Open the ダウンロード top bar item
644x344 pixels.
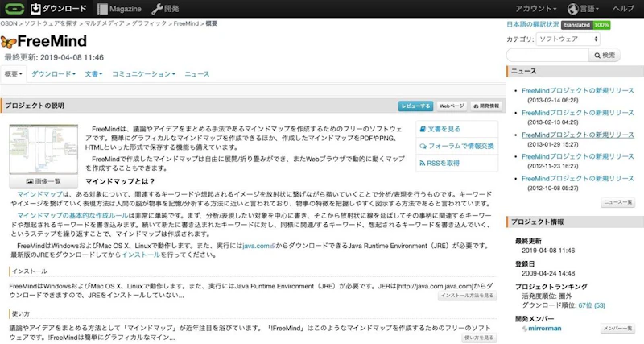(x=59, y=9)
